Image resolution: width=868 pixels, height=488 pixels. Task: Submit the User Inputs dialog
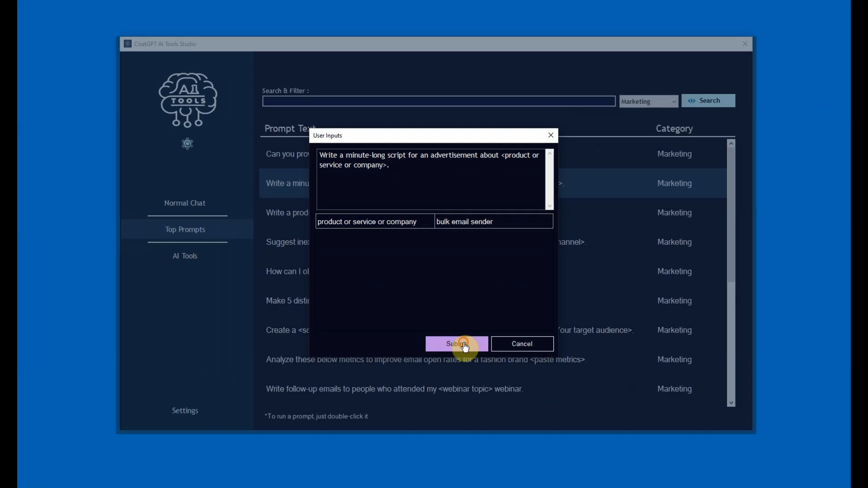point(456,344)
